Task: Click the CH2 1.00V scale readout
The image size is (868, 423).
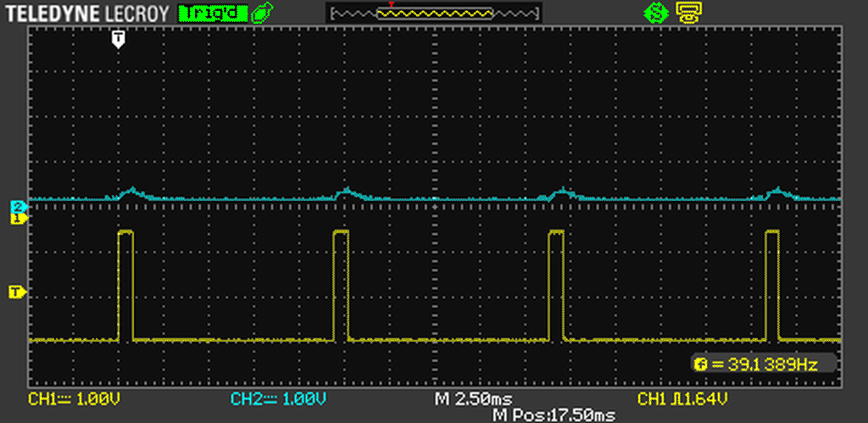Action: [278, 398]
